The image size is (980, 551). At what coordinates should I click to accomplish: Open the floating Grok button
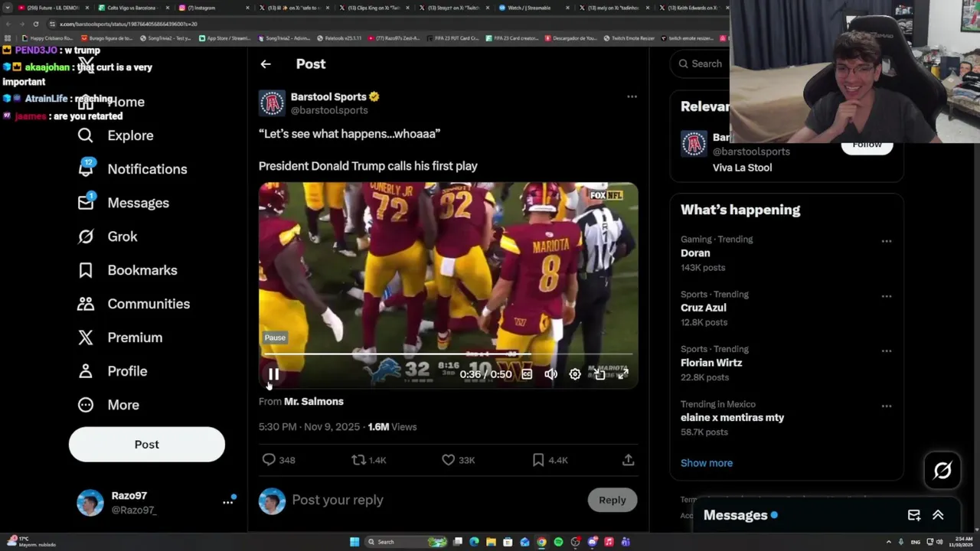[x=942, y=471]
